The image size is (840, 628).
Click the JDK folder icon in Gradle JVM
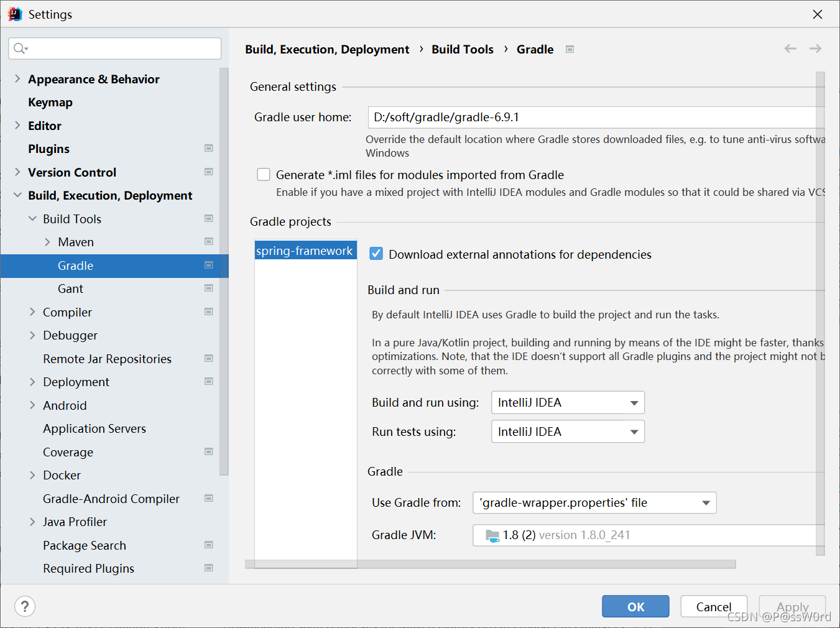(x=492, y=535)
